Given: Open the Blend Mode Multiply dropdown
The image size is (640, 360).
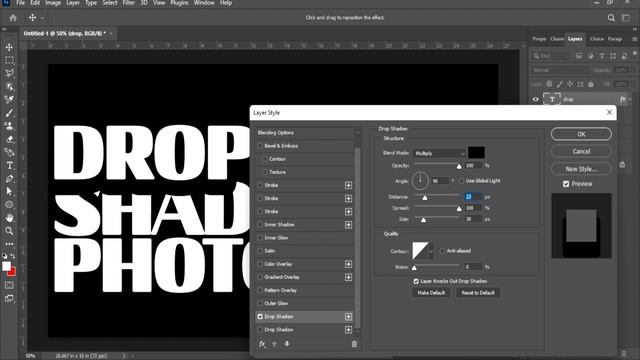Looking at the screenshot, I should pos(439,153).
